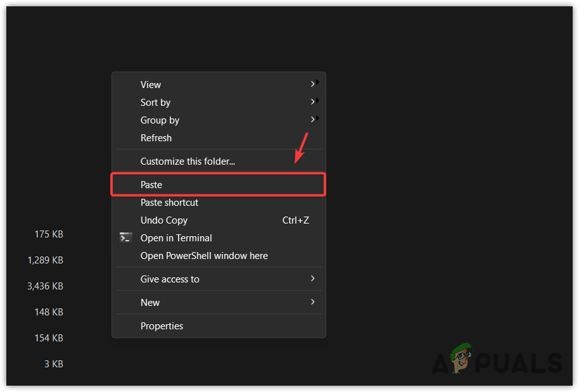Click the 3 KB size entry
The width and height of the screenshot is (579, 392).
tap(54, 364)
